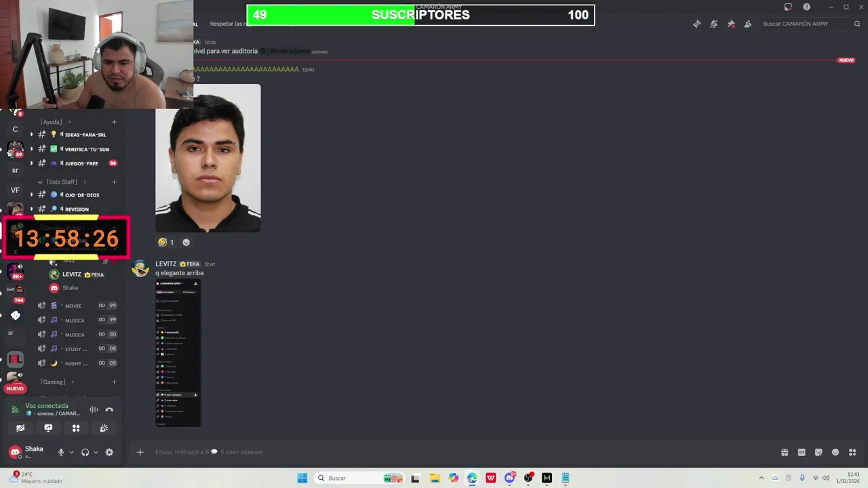Screen dimensions: 868x488
Task: Open Windows Start menu
Action: tap(302, 478)
